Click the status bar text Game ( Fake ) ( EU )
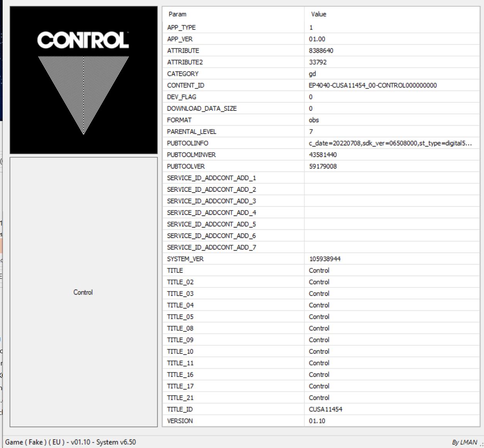The image size is (484, 448). (35, 442)
